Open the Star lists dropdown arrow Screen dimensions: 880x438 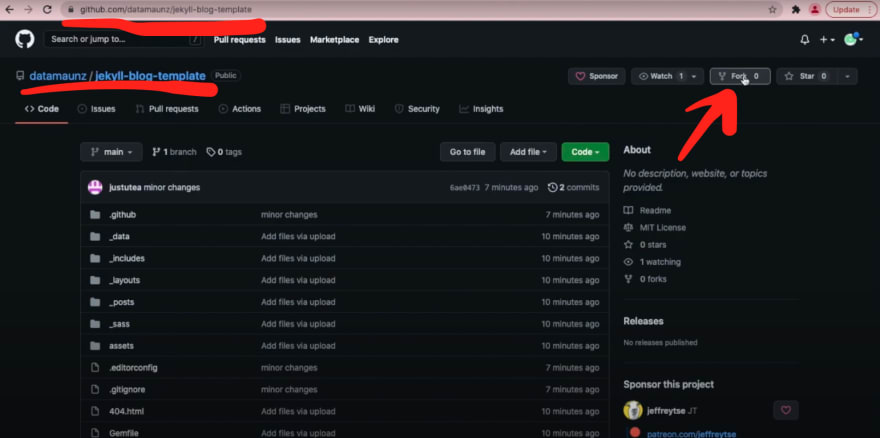(847, 76)
